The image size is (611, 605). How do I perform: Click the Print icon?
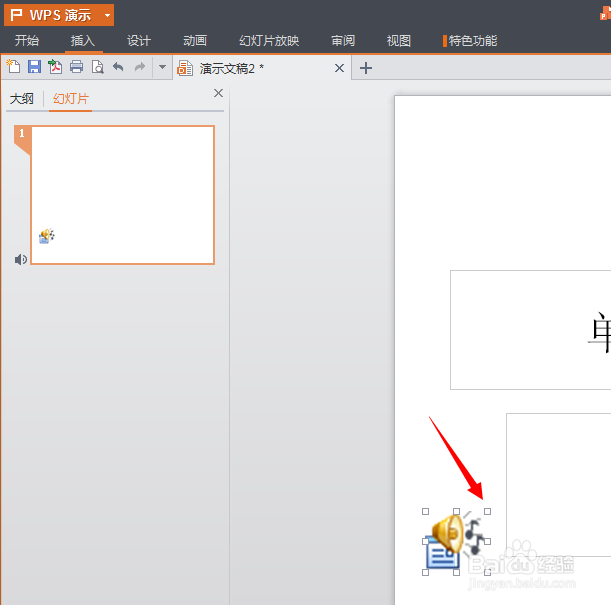click(x=76, y=67)
